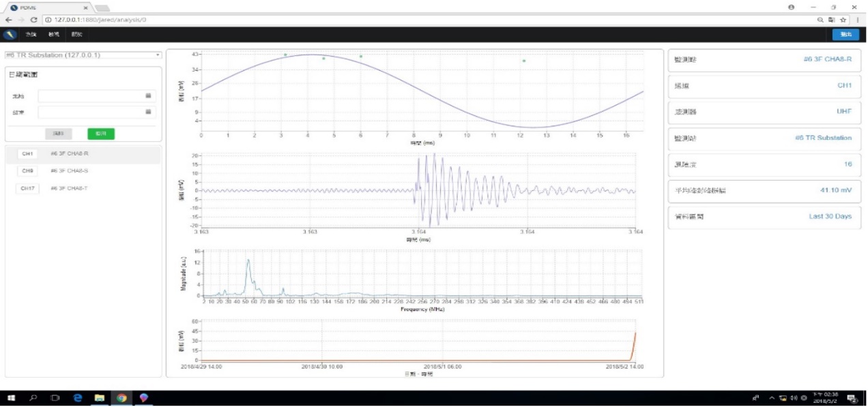Expand the #6 TR Substation dropdown
868x407 pixels.
coord(83,55)
